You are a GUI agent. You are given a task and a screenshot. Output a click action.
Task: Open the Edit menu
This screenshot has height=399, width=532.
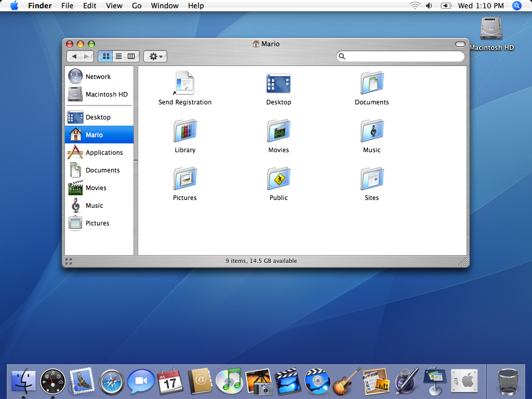[x=89, y=6]
